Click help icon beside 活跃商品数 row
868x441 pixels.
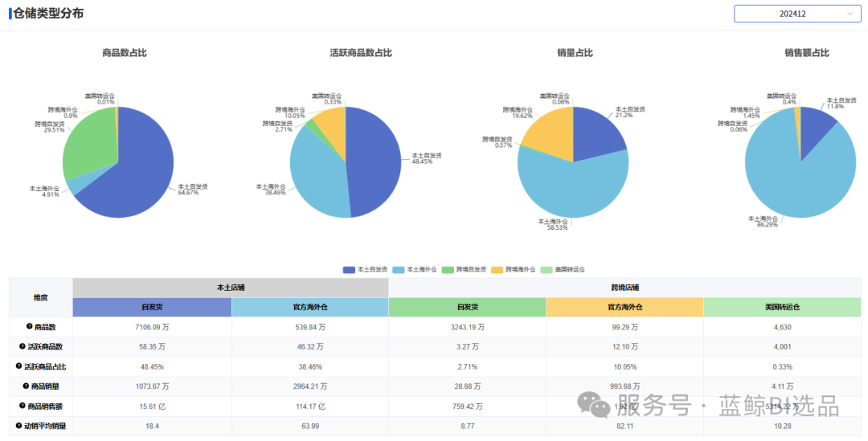tap(22, 346)
